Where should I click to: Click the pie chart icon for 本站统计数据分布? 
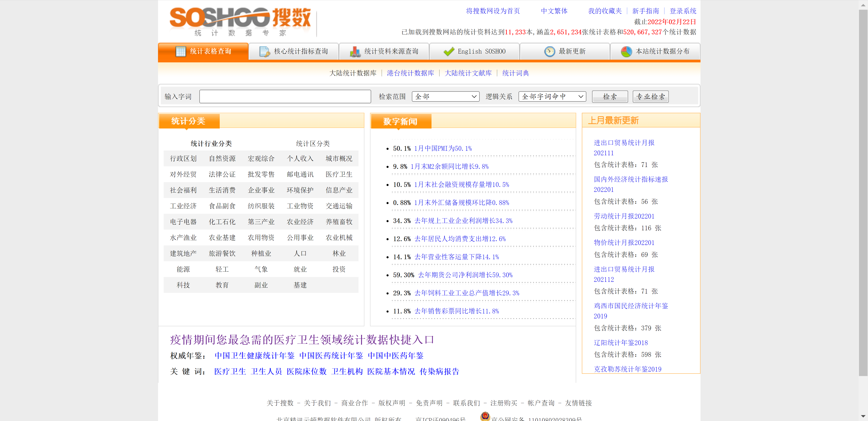(x=626, y=51)
